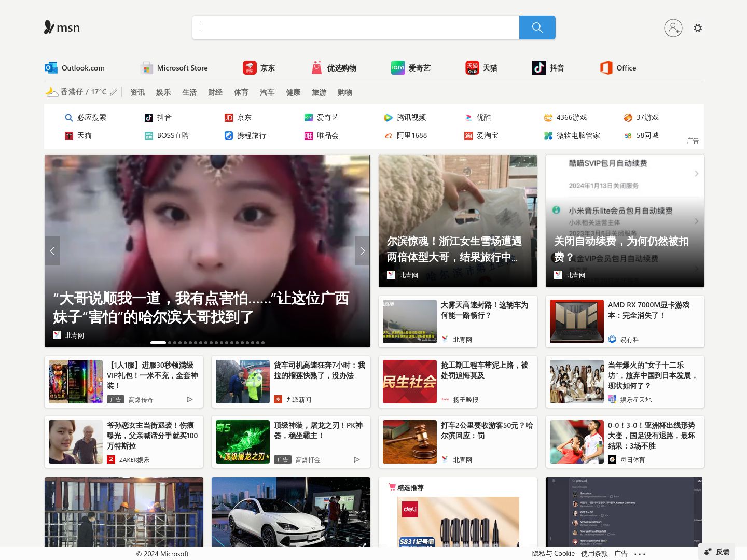Open Microsoft Store shortcut icon
The height and width of the screenshot is (560, 747).
[147, 68]
